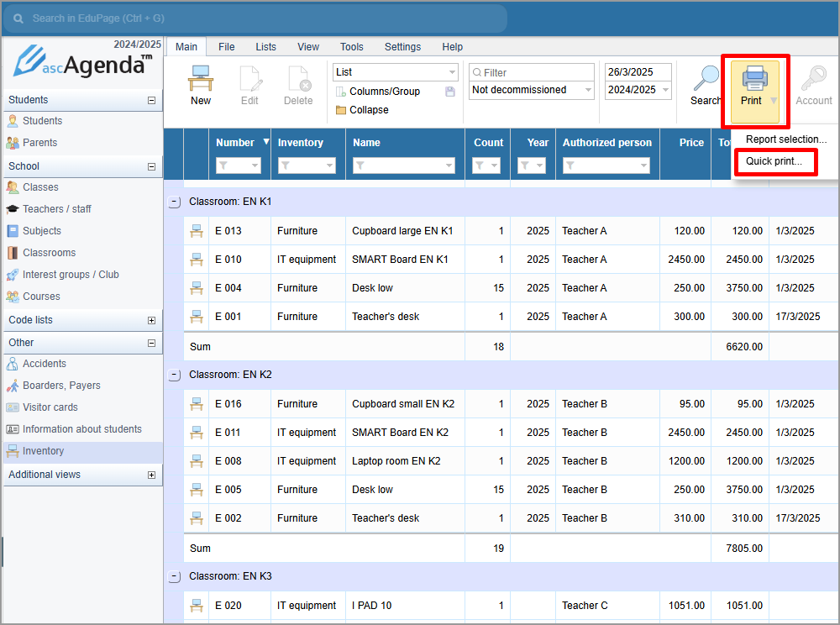Click the New inventory item icon
840x625 pixels.
(201, 80)
